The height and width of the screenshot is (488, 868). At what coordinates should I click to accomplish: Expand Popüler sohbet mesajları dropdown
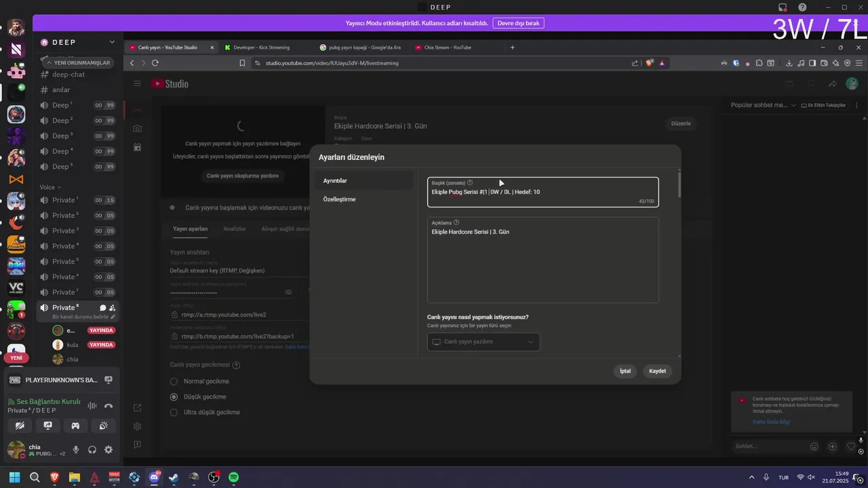[x=762, y=105]
